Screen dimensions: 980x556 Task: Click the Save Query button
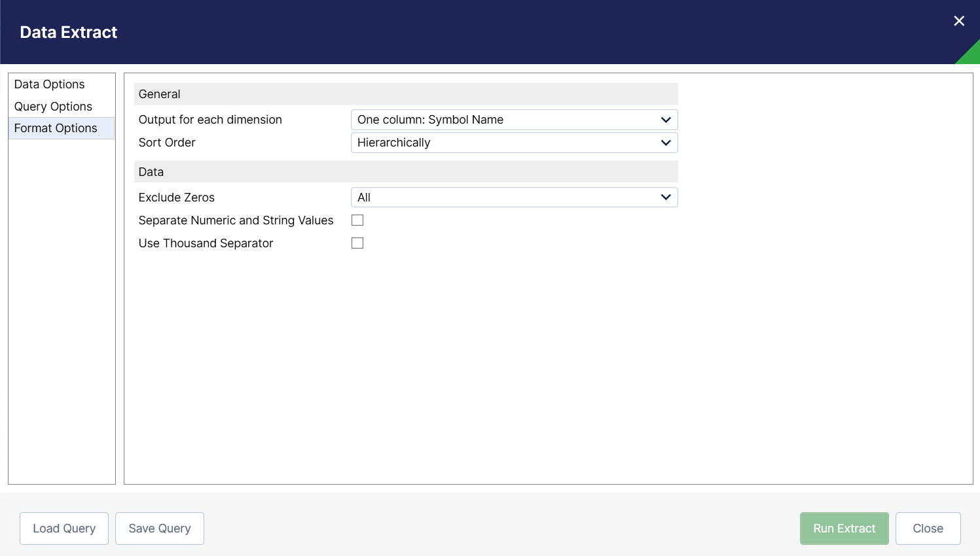point(160,529)
